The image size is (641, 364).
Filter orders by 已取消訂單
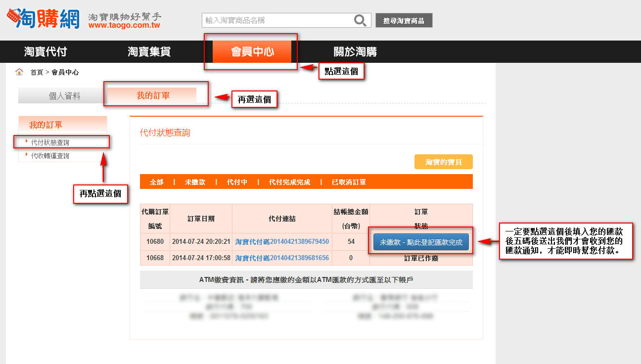point(349,182)
